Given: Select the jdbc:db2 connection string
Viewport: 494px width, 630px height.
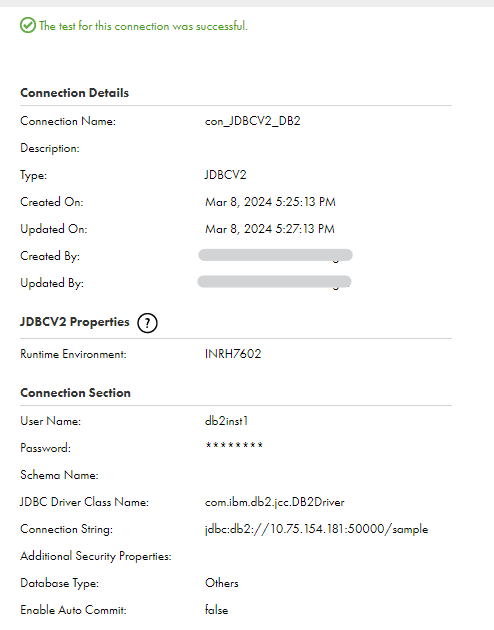Looking at the screenshot, I should pyautogui.click(x=316, y=529).
